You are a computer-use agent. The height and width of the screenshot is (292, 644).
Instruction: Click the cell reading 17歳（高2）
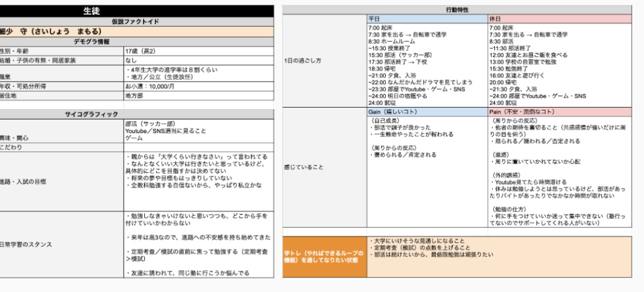199,51
